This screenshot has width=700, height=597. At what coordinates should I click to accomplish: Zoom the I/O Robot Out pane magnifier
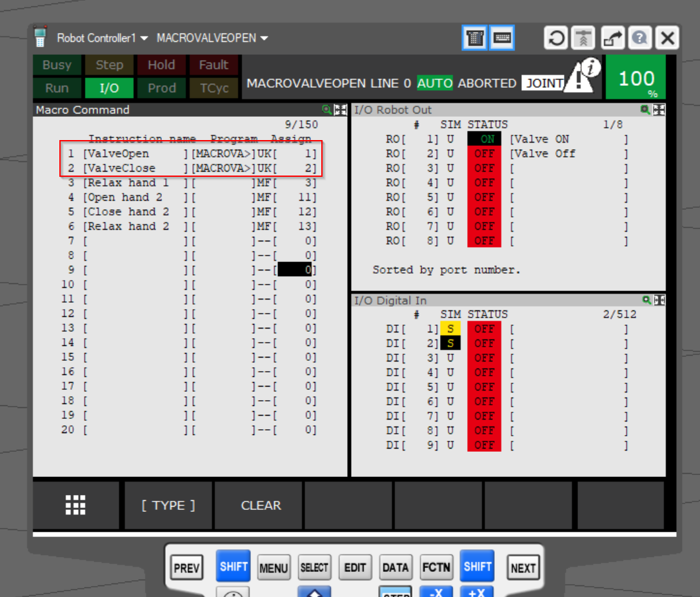click(645, 110)
